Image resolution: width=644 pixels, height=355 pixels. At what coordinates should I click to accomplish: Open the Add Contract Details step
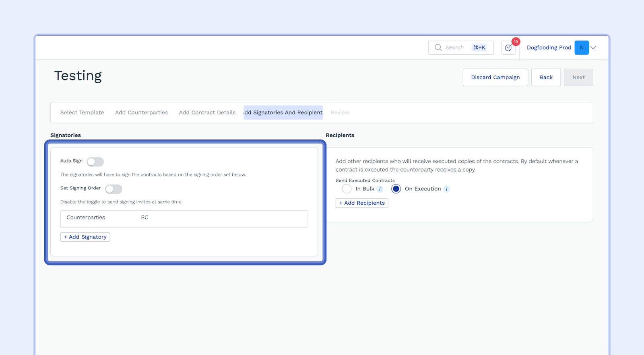[207, 113]
